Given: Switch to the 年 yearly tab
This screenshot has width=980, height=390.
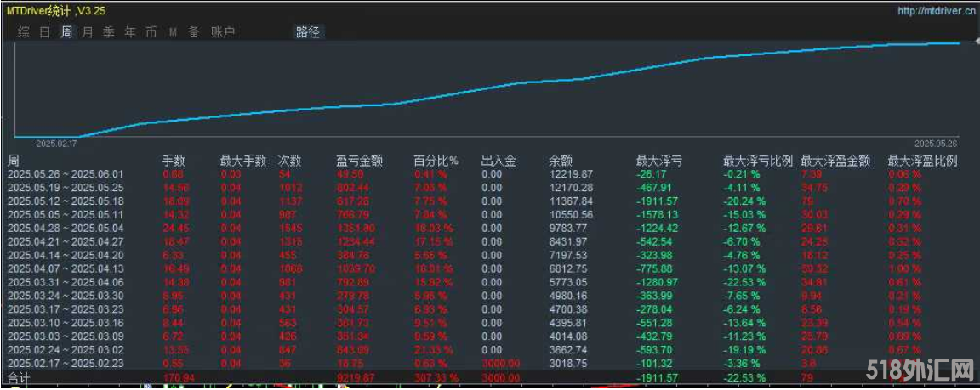Looking at the screenshot, I should (130, 32).
